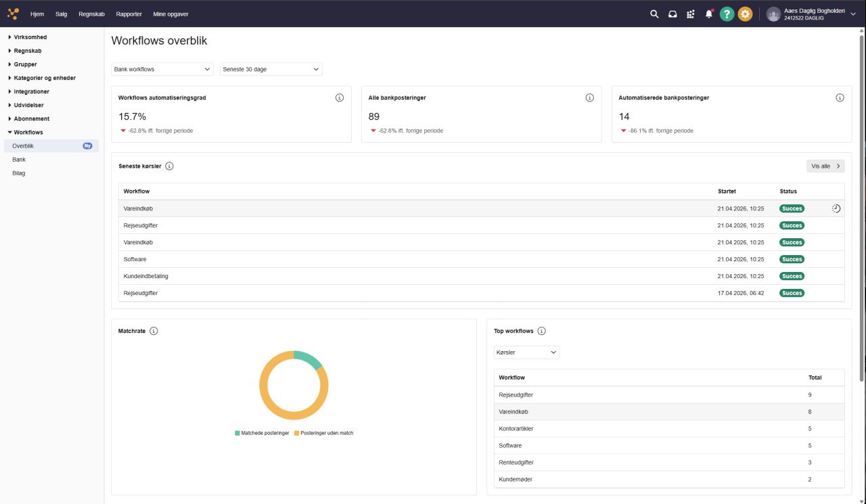Image resolution: width=866 pixels, height=504 pixels.
Task: Open the Salg menu
Action: coord(62,14)
